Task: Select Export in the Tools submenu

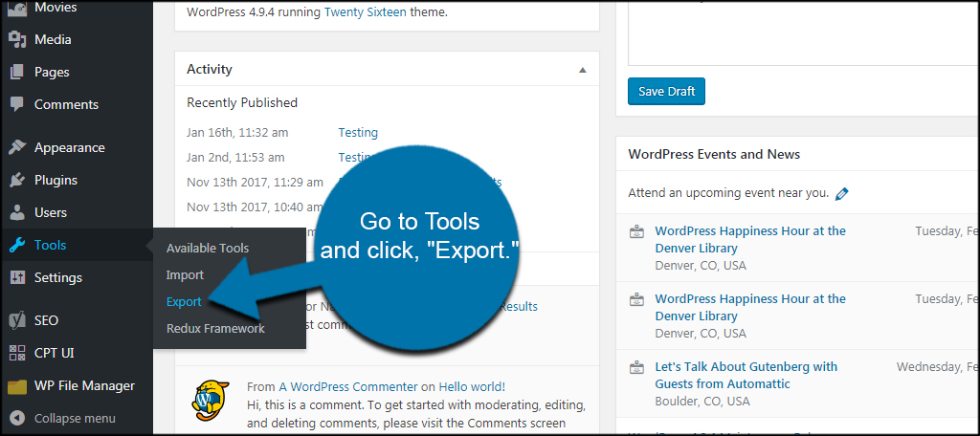Action: 184,302
